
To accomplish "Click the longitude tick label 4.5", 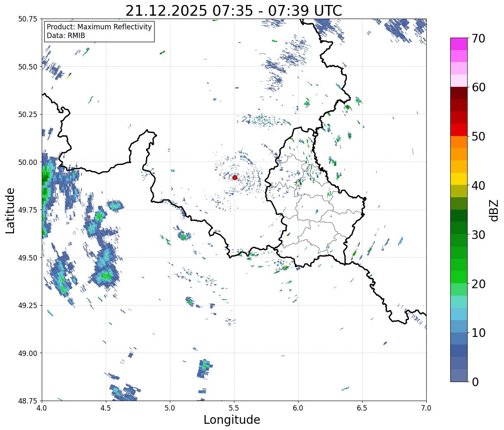I will point(106,408).
